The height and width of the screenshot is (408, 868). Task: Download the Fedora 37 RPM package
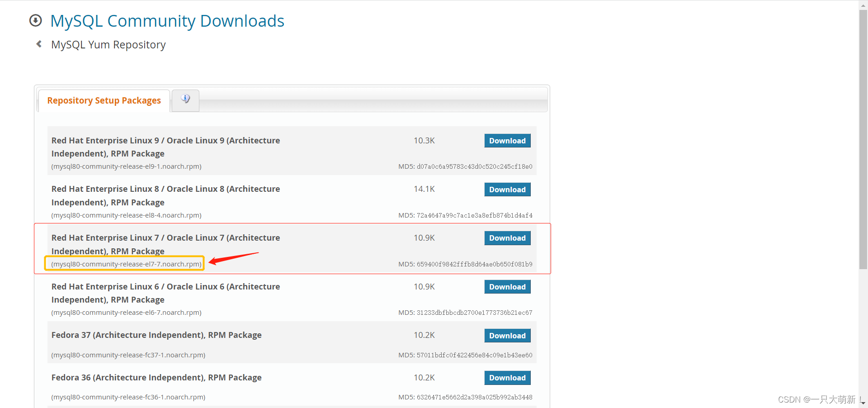pos(507,335)
